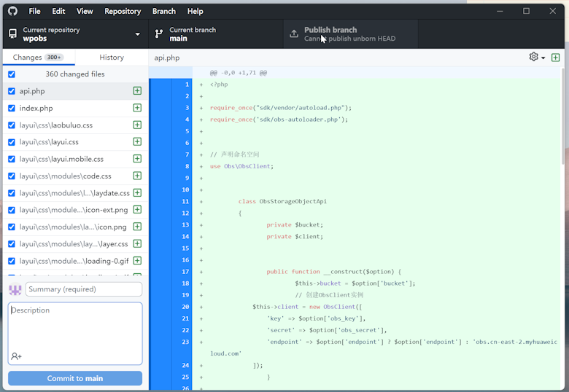Select the loading-0.gif file row
Image resolution: width=569 pixels, height=392 pixels.
(x=75, y=261)
